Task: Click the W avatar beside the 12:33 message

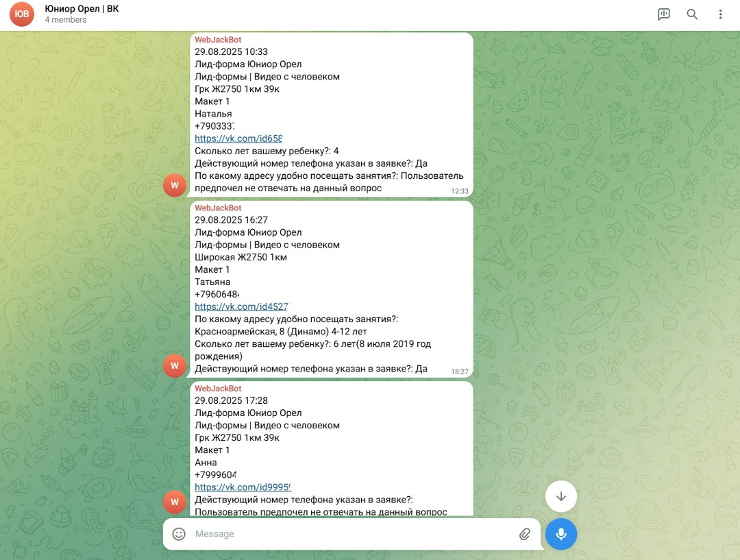Action: click(175, 185)
